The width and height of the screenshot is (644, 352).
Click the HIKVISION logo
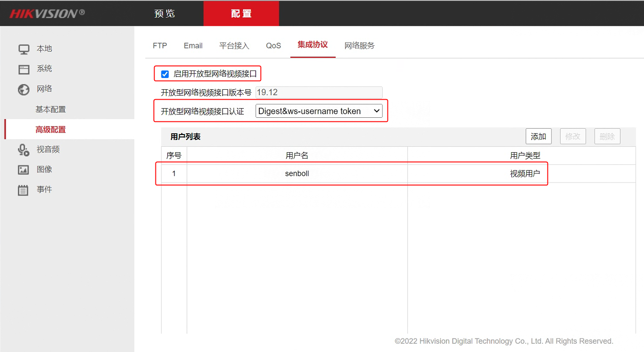[x=47, y=14]
